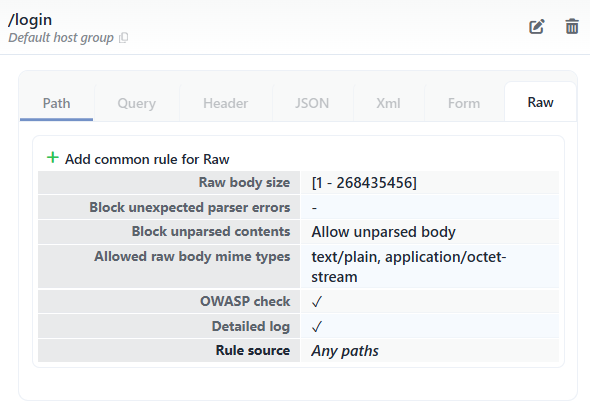Screen dimensions: 590x410
Task: Click the [1 - 268435456] size value
Action: click(x=364, y=183)
